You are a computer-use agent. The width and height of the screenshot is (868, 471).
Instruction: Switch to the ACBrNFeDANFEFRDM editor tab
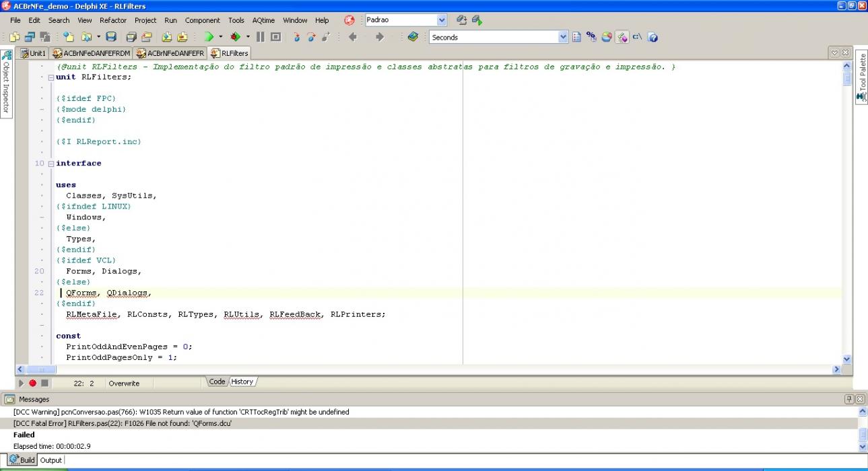[x=91, y=53]
